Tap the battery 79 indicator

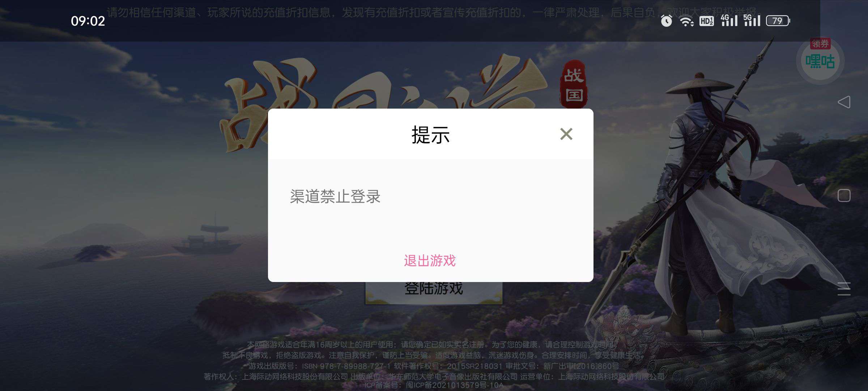[778, 21]
